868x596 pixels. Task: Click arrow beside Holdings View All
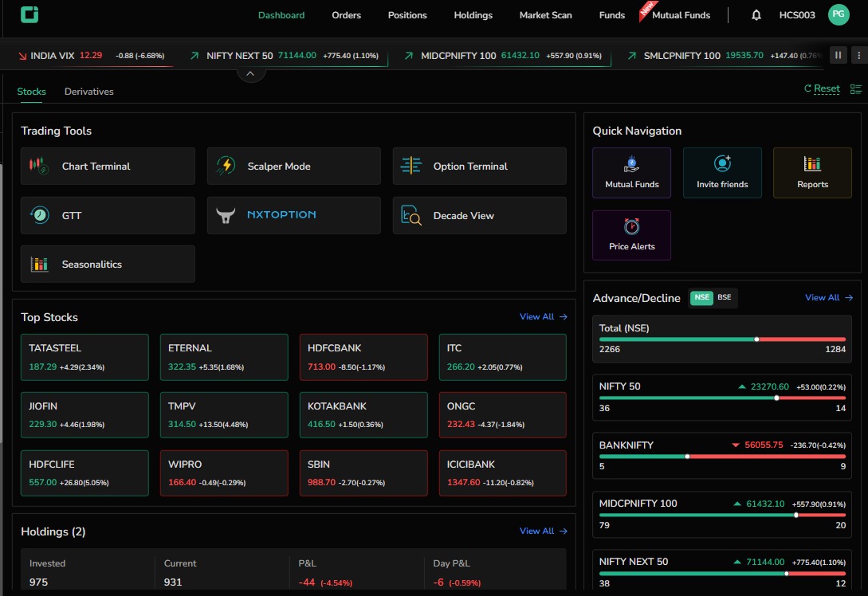[x=564, y=531]
